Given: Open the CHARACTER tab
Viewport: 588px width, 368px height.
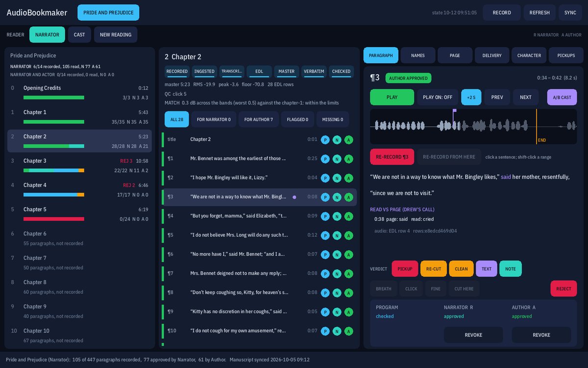Looking at the screenshot, I should point(529,55).
